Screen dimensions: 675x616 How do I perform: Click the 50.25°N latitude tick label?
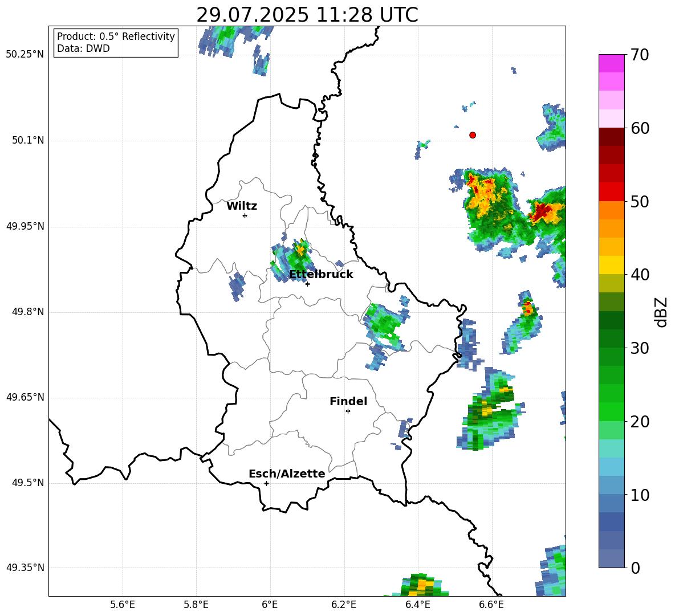[25, 55]
